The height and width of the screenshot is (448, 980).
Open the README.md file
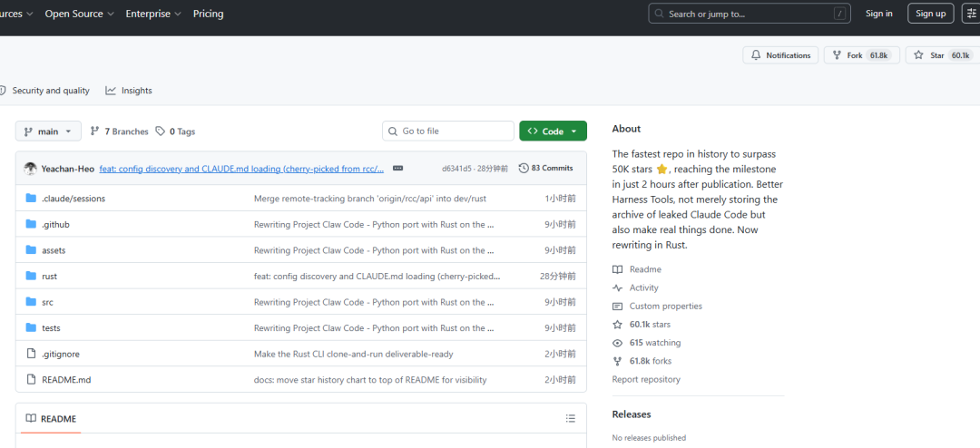pyautogui.click(x=66, y=380)
